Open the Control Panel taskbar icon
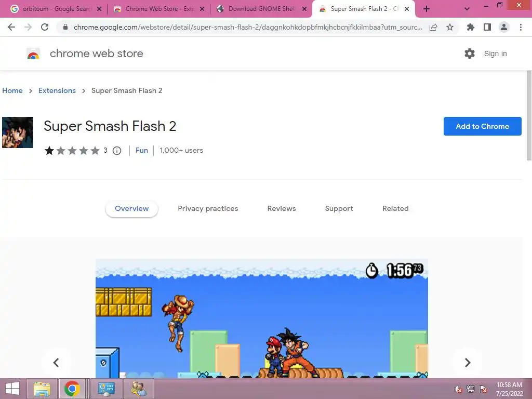 click(106, 389)
